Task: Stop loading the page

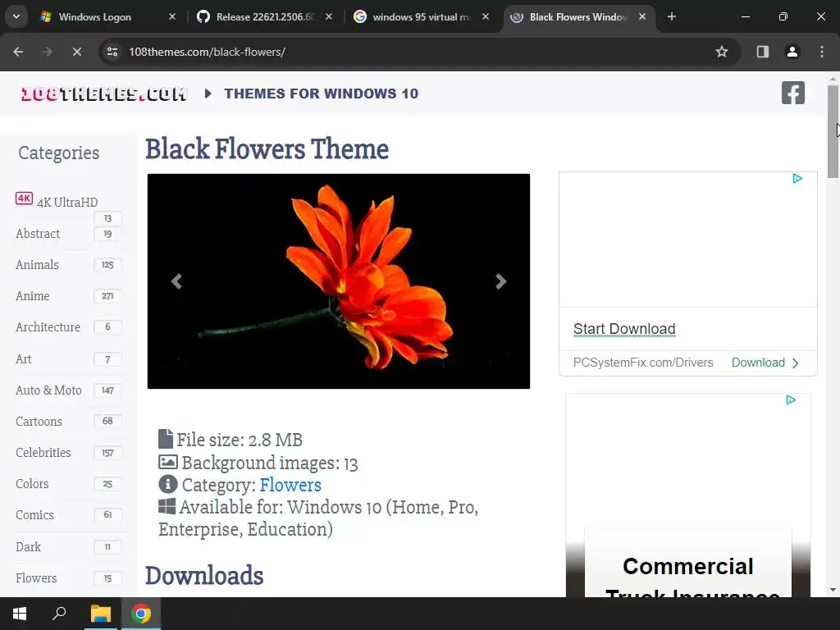Action: tap(76, 52)
